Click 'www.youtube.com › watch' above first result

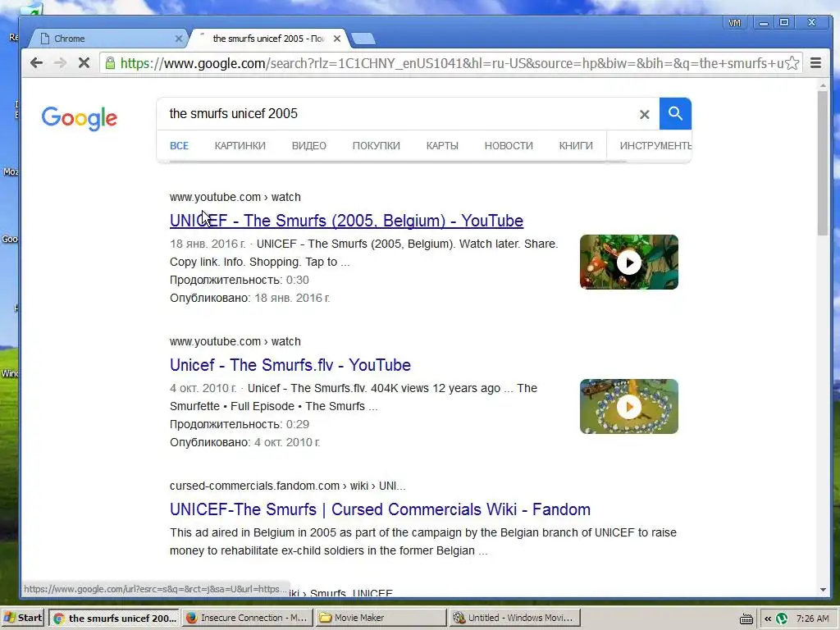(235, 197)
